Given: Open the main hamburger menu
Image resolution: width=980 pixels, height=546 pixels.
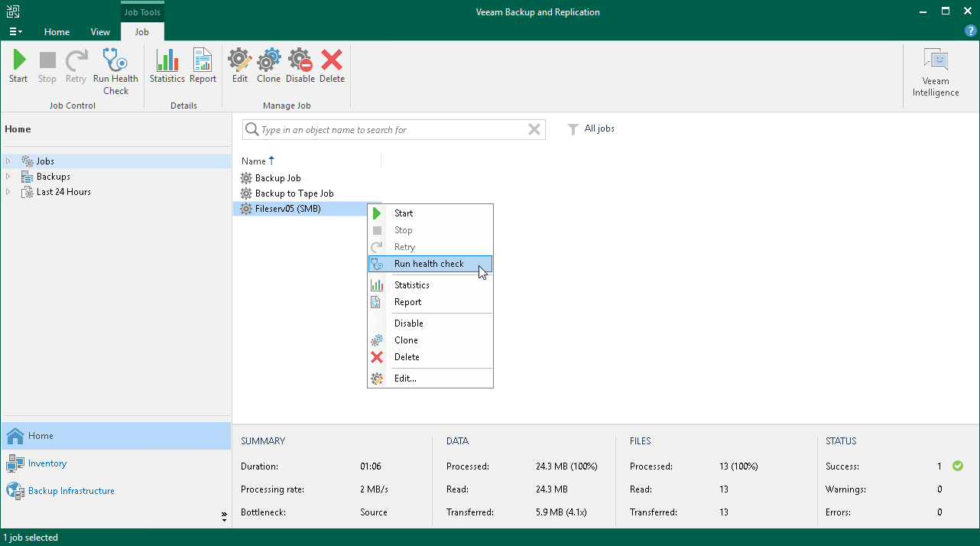Looking at the screenshot, I should pyautogui.click(x=15, y=32).
